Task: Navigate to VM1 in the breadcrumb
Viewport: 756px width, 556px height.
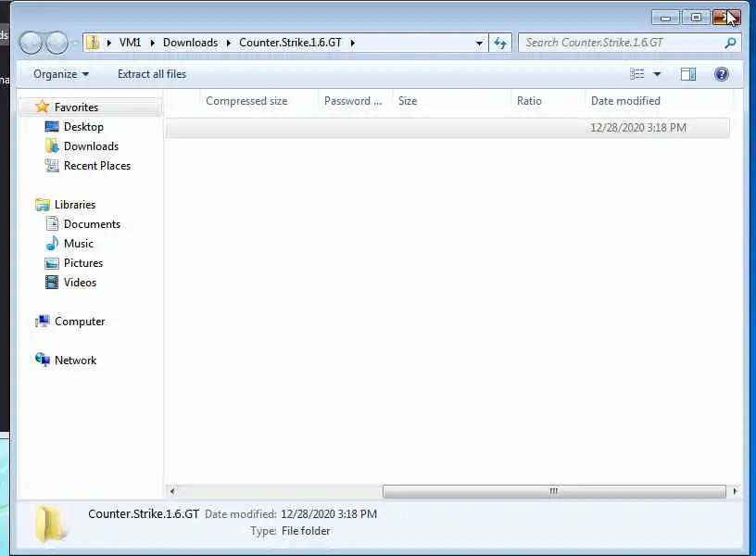Action: 131,43
